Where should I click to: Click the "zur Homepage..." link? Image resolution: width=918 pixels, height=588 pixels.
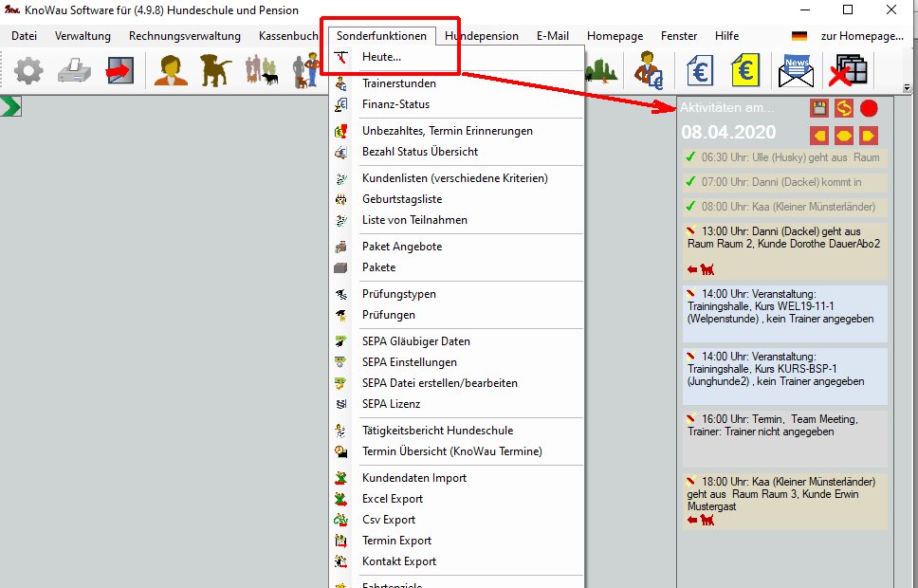click(x=861, y=36)
